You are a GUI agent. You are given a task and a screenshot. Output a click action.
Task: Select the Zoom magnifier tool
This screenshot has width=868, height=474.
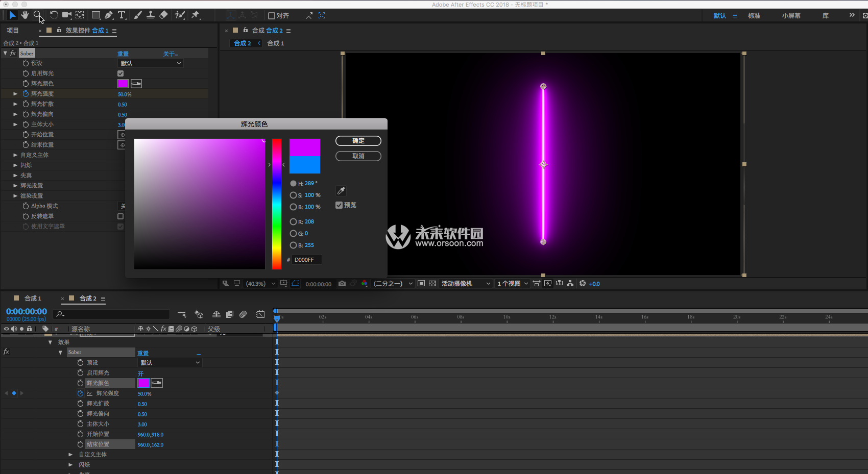[x=37, y=15]
